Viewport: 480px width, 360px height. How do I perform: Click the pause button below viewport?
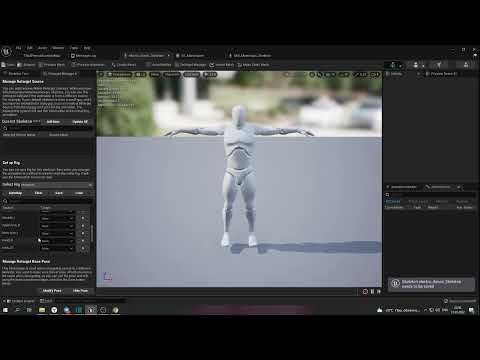pyautogui.click(x=372, y=292)
